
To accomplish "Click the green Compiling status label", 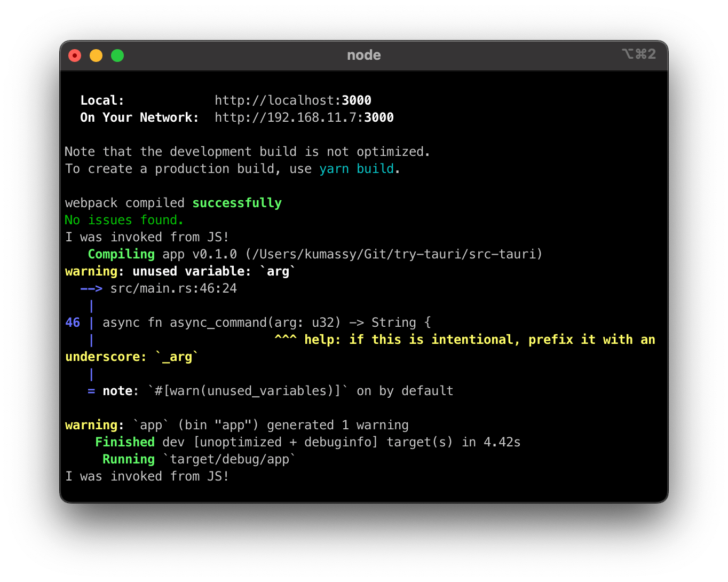I will click(121, 254).
